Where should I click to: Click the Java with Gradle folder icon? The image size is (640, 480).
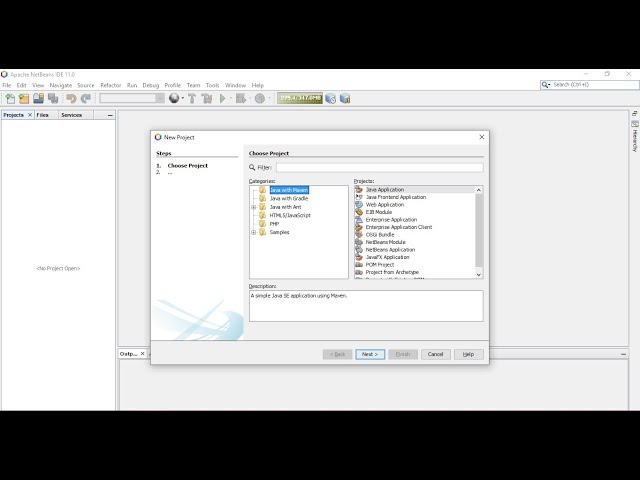coord(262,198)
